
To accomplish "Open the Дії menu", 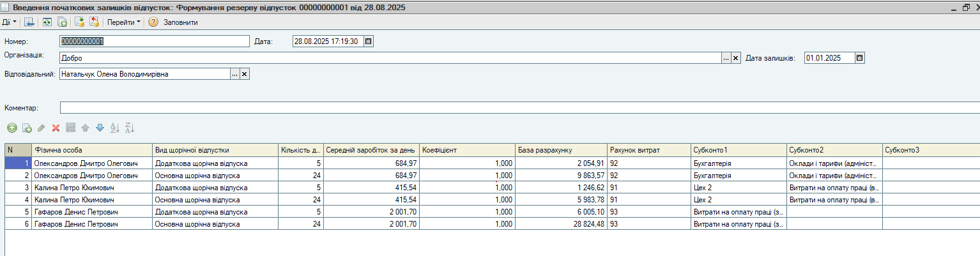I will (x=9, y=22).
